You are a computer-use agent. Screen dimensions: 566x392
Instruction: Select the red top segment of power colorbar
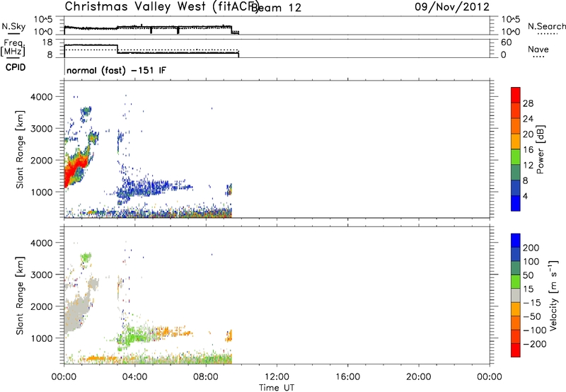(x=516, y=96)
